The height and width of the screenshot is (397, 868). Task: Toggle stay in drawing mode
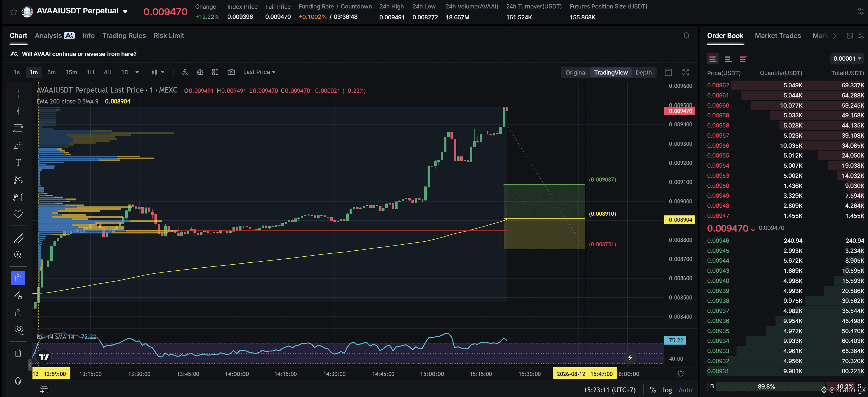(x=18, y=295)
